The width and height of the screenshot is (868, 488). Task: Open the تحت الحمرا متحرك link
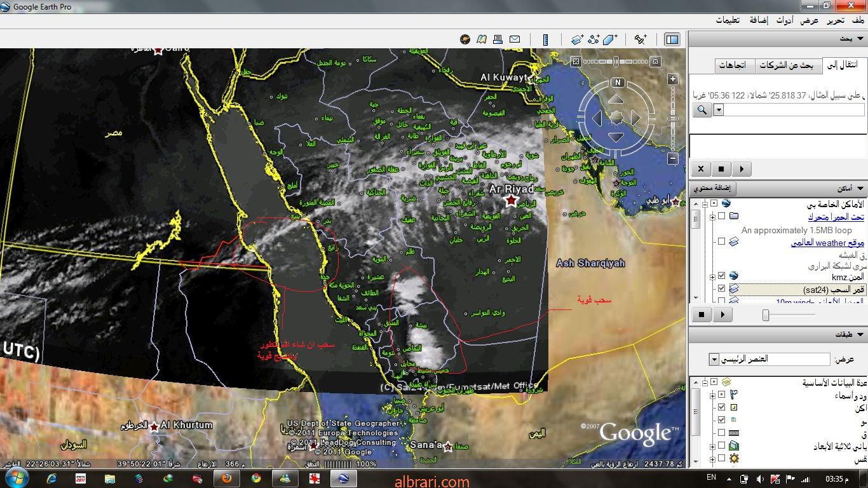click(x=836, y=217)
